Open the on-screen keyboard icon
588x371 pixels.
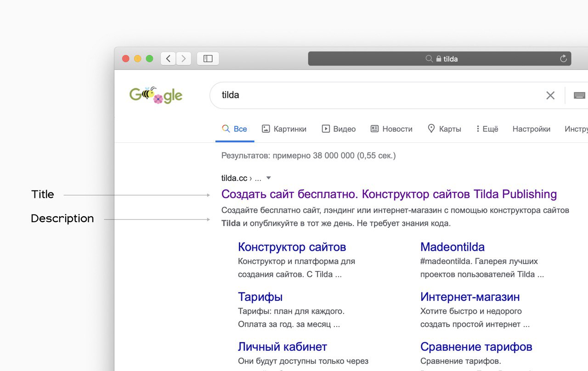coord(579,96)
